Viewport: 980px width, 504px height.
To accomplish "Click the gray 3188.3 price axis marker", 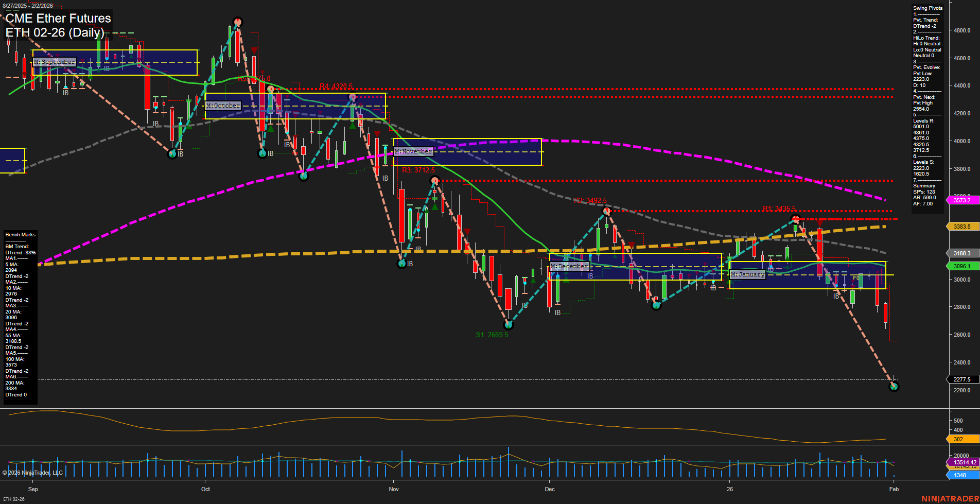I will coord(962,253).
